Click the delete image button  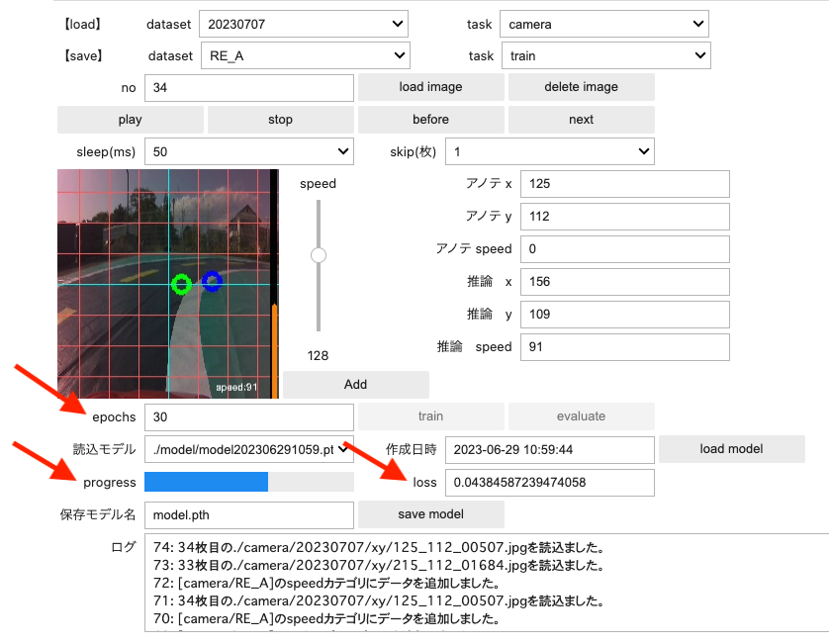[581, 87]
